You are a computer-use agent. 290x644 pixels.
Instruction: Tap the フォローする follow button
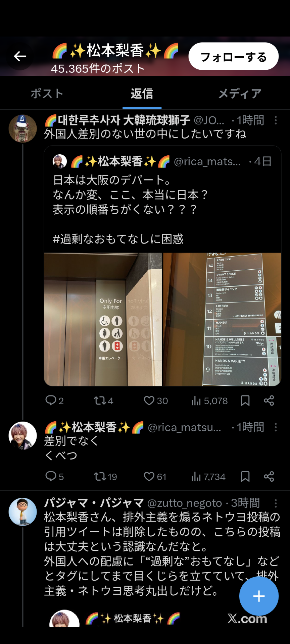click(x=233, y=56)
